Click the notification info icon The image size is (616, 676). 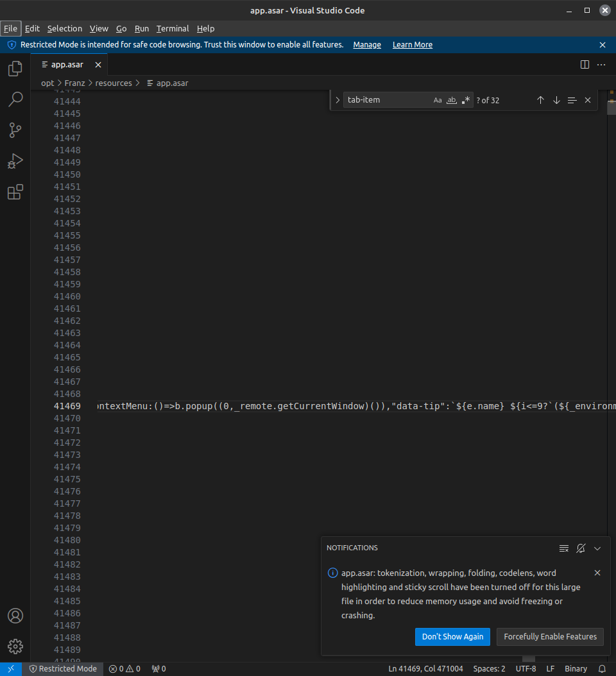coord(332,573)
